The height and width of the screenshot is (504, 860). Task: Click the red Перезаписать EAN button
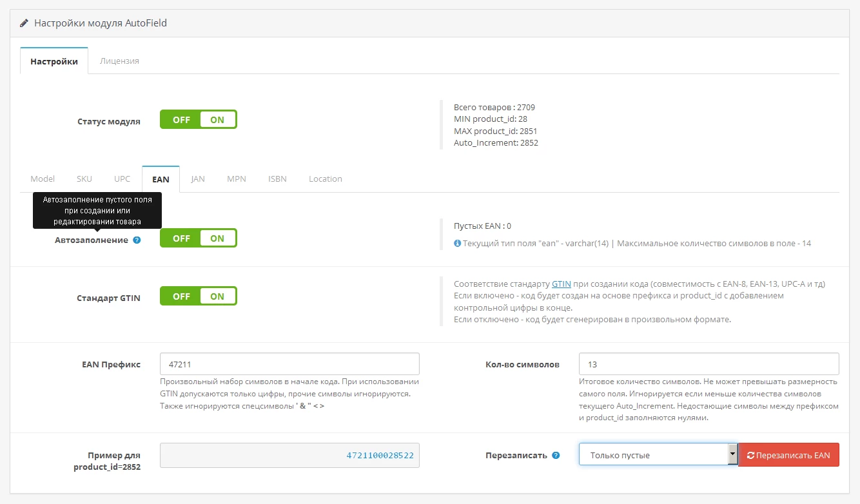point(788,454)
